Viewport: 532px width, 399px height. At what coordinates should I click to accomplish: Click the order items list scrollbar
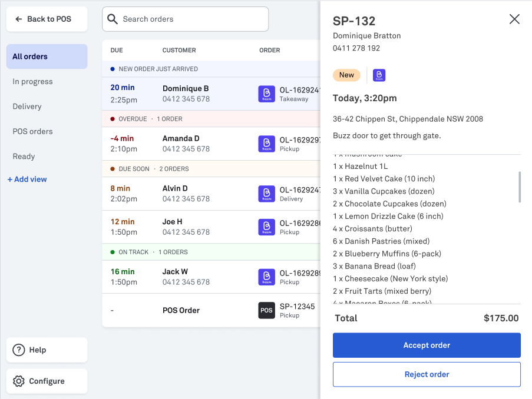520,187
